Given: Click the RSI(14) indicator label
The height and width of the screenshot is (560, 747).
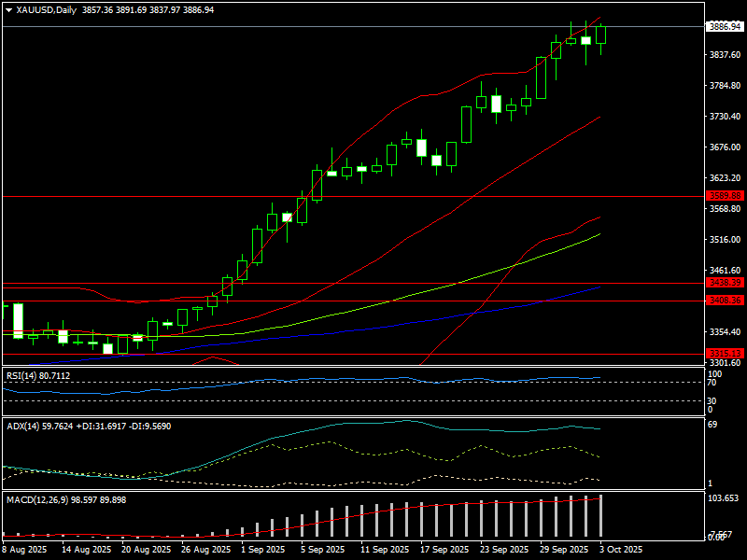Looking at the screenshot, I should 24,375.
